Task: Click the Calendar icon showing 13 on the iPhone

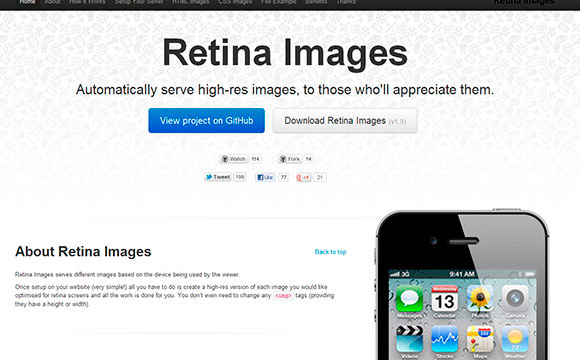Action: [x=445, y=299]
